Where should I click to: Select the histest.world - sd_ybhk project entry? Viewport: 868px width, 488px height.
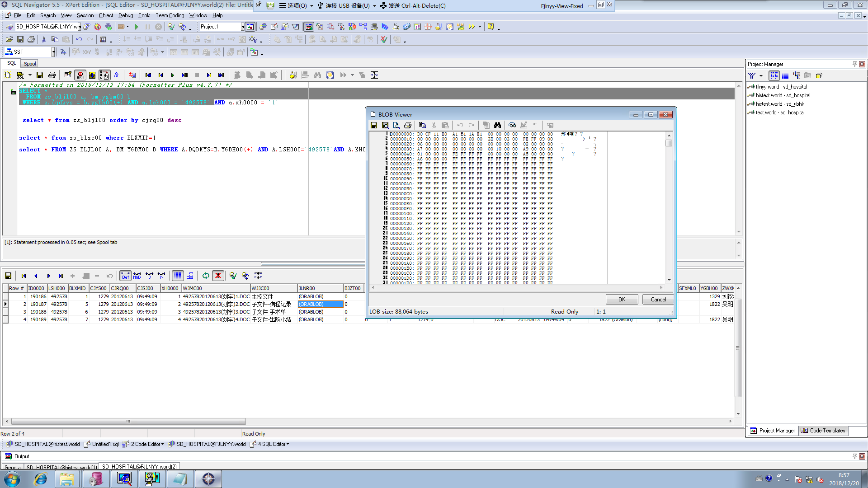pyautogui.click(x=780, y=104)
